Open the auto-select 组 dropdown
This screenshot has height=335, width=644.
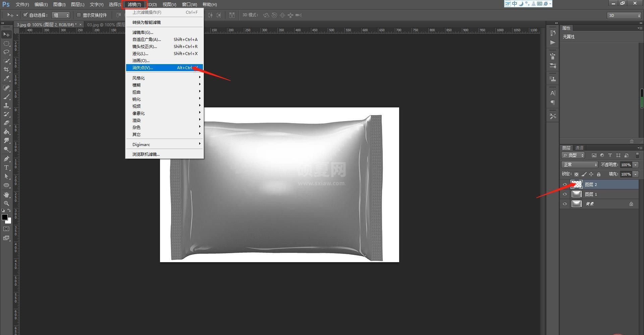click(61, 15)
